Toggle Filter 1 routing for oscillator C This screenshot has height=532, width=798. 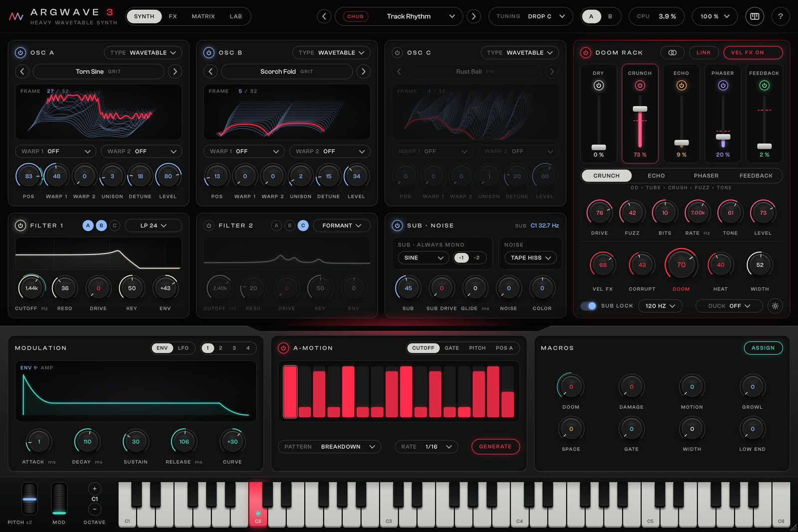coord(115,225)
